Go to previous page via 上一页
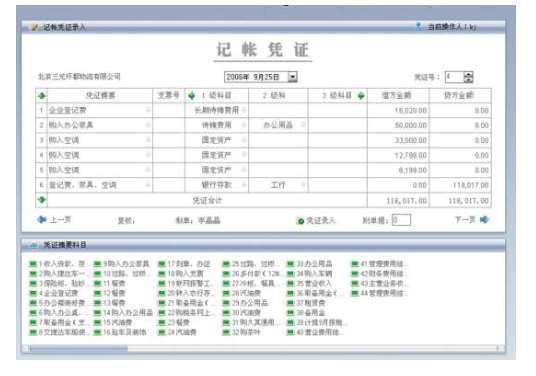536x376 pixels. click(60, 219)
